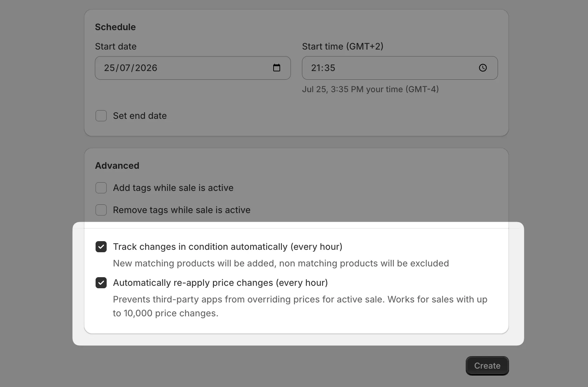The width and height of the screenshot is (588, 387).
Task: Focus the Start date field showing 25/07/2026
Action: [x=193, y=68]
